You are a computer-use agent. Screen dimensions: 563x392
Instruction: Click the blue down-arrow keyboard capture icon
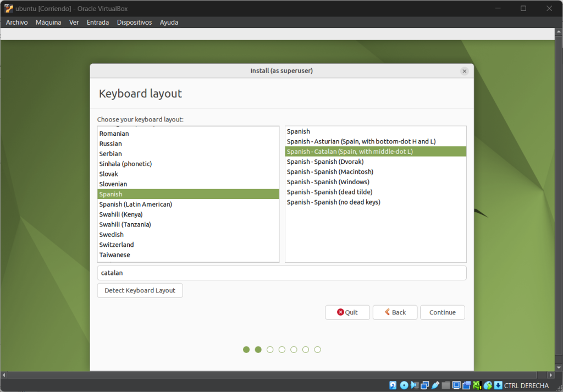tap(498, 385)
